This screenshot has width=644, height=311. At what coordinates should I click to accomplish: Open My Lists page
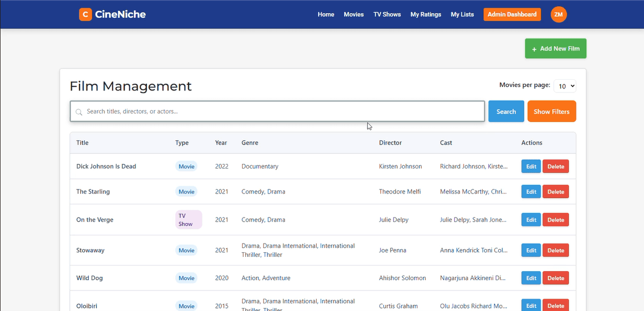click(x=462, y=14)
